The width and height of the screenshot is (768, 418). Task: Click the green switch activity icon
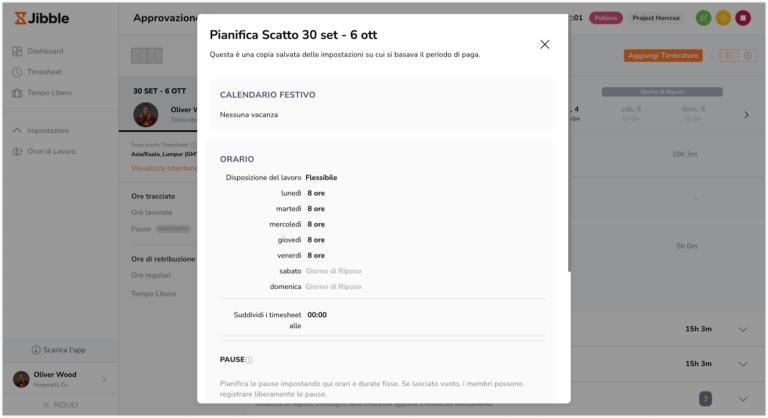(703, 18)
